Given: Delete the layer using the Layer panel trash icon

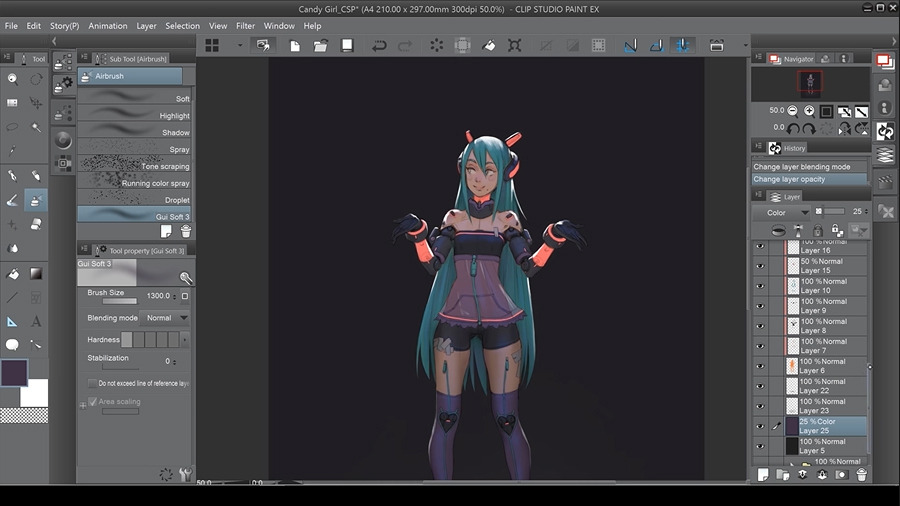Looking at the screenshot, I should coord(862,475).
